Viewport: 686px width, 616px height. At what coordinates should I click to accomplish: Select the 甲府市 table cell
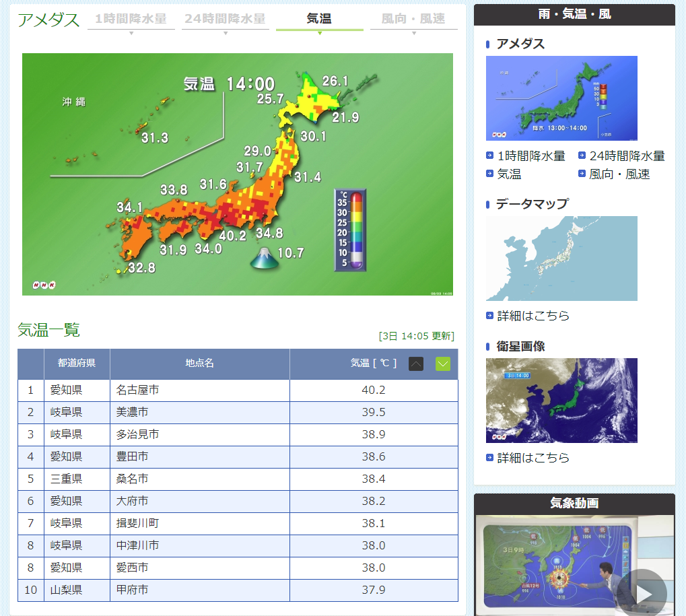(x=200, y=590)
